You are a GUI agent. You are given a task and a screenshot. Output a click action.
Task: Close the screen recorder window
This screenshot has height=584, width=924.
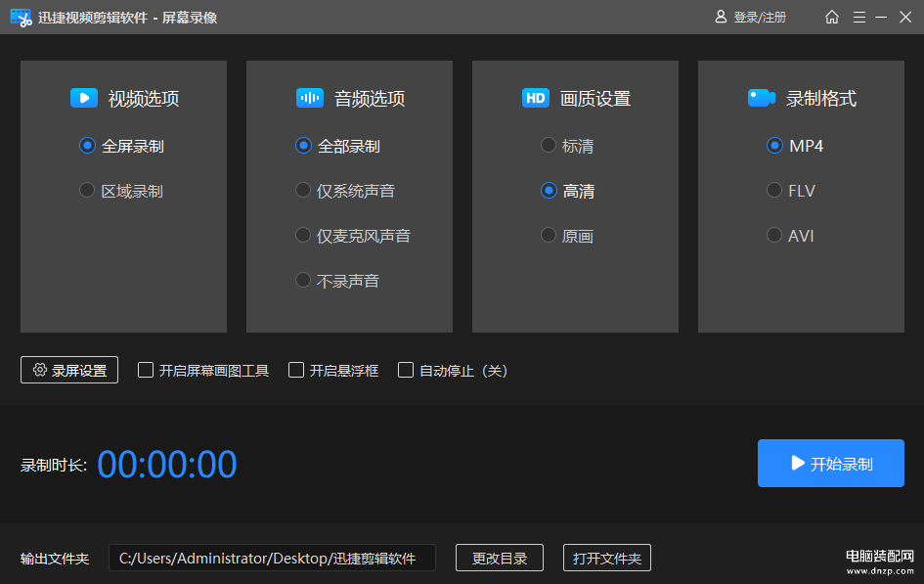coord(905,17)
